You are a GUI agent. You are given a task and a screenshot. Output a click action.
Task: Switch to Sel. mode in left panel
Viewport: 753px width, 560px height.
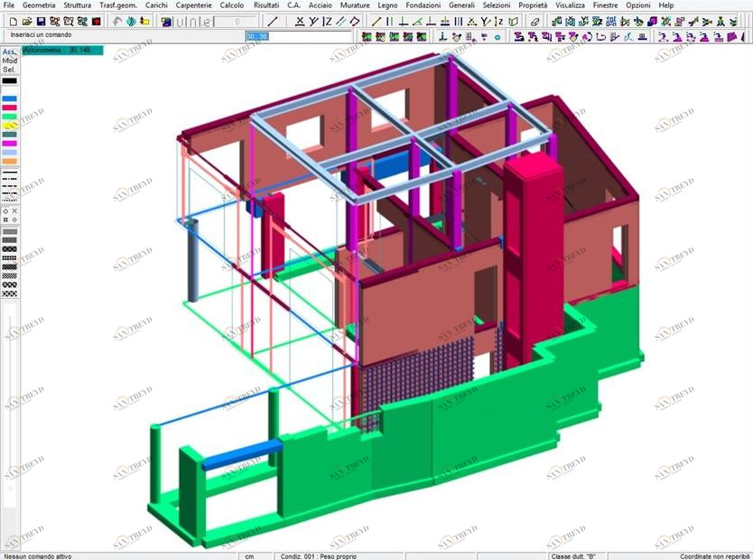click(9, 70)
